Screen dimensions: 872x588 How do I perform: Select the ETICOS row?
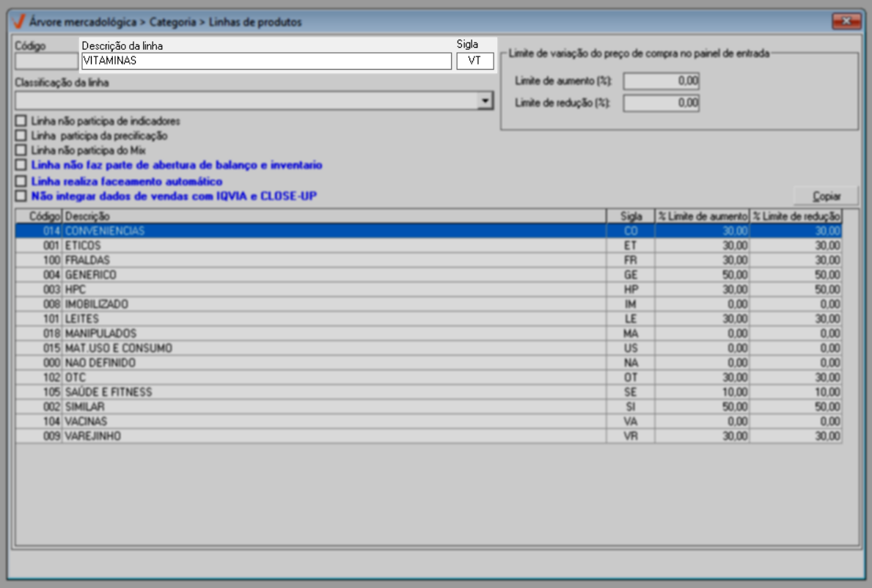pos(428,246)
